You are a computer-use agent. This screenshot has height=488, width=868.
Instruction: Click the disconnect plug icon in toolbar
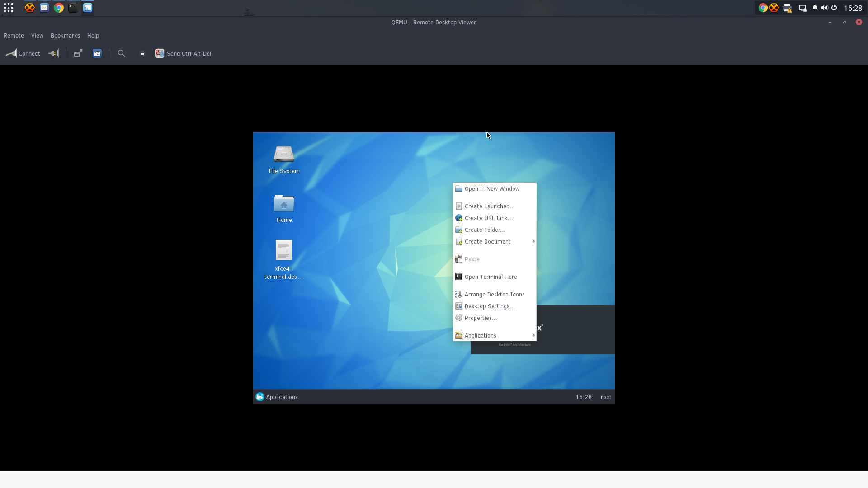coord(54,53)
